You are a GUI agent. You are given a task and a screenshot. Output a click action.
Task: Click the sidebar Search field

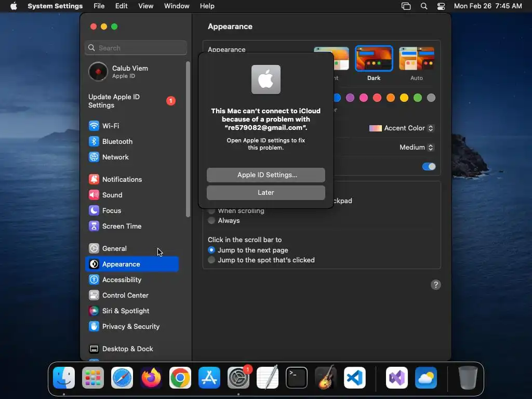pyautogui.click(x=136, y=48)
